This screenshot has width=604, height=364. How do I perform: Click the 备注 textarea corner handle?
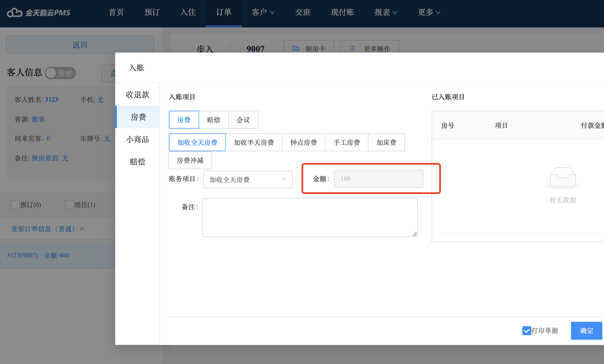(x=415, y=234)
